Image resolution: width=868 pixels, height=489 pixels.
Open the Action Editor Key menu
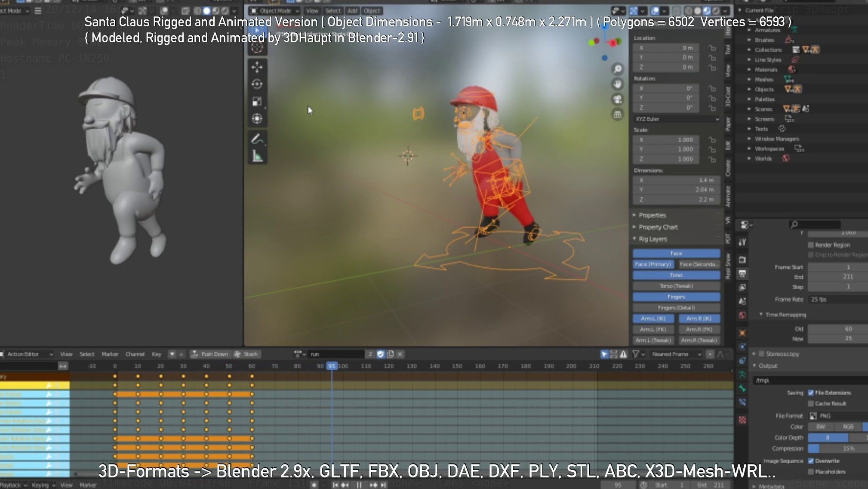[x=156, y=354]
